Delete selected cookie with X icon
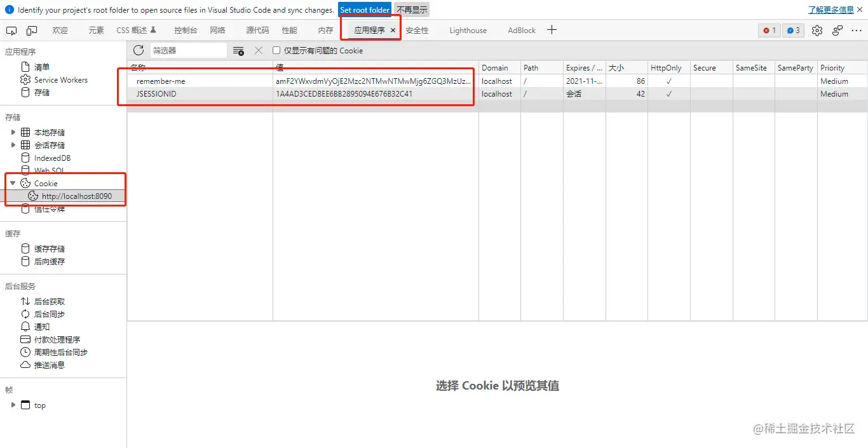Screen dimensions: 868x448 coord(259,50)
